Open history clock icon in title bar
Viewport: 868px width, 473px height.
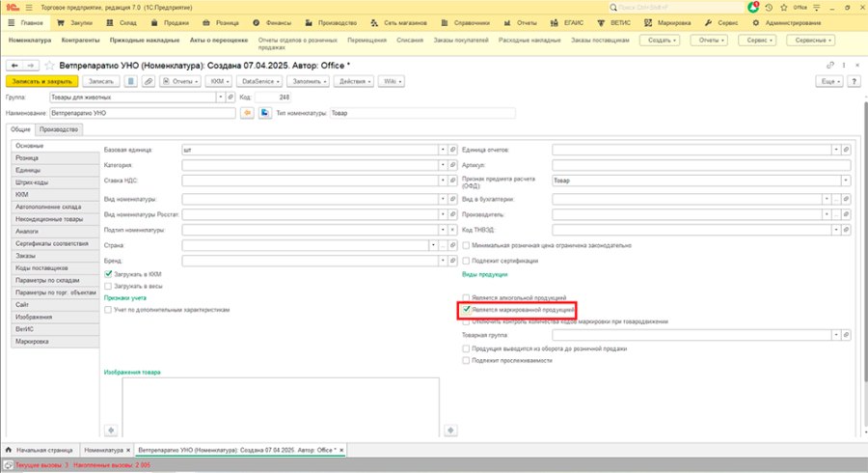pyautogui.click(x=769, y=7)
